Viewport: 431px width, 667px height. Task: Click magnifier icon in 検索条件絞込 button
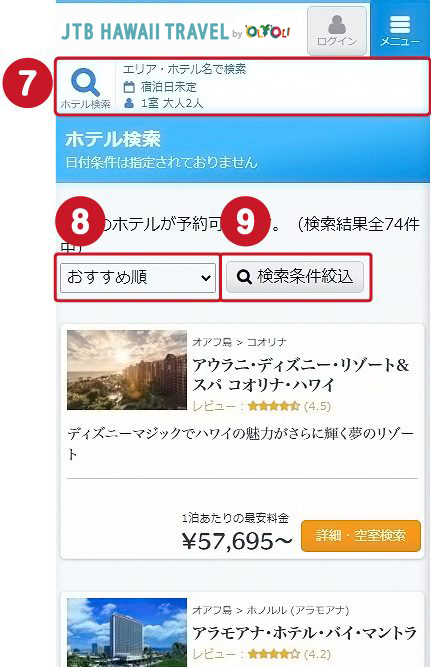[244, 277]
